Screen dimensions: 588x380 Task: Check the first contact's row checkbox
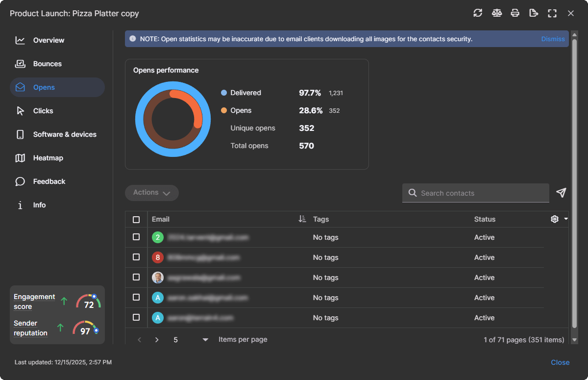click(x=136, y=237)
